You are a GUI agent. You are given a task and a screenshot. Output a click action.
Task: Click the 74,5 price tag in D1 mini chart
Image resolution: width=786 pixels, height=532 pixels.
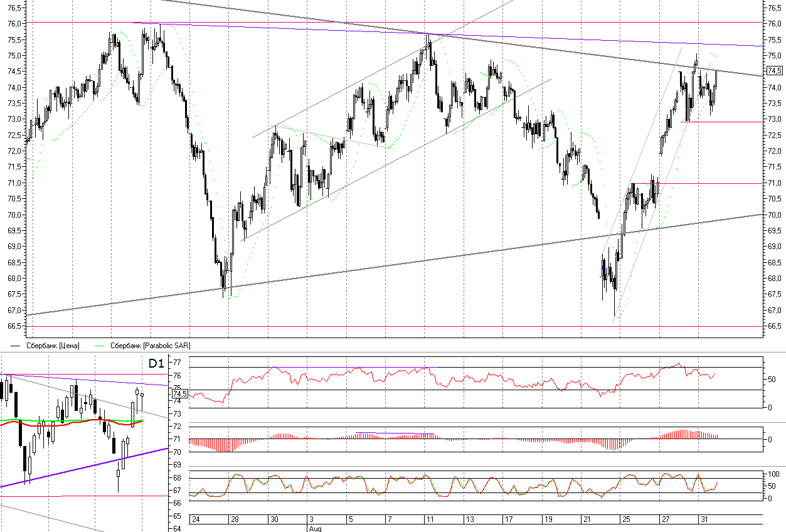(179, 394)
